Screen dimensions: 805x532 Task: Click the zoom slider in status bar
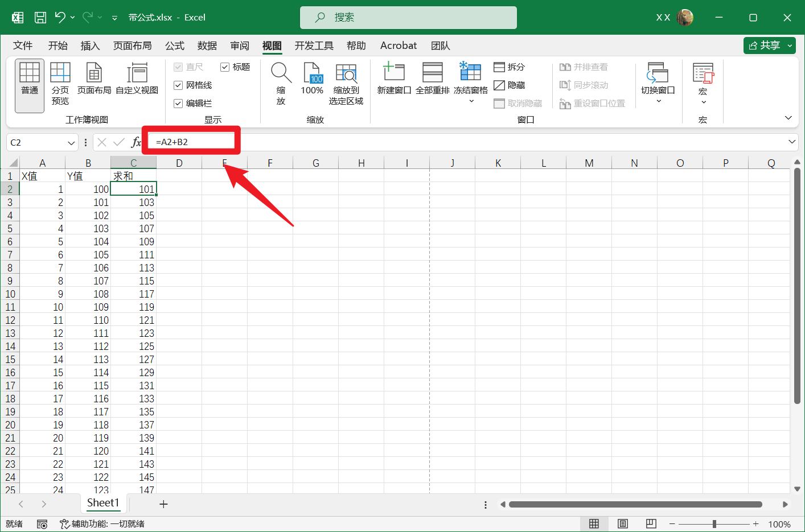(x=714, y=524)
